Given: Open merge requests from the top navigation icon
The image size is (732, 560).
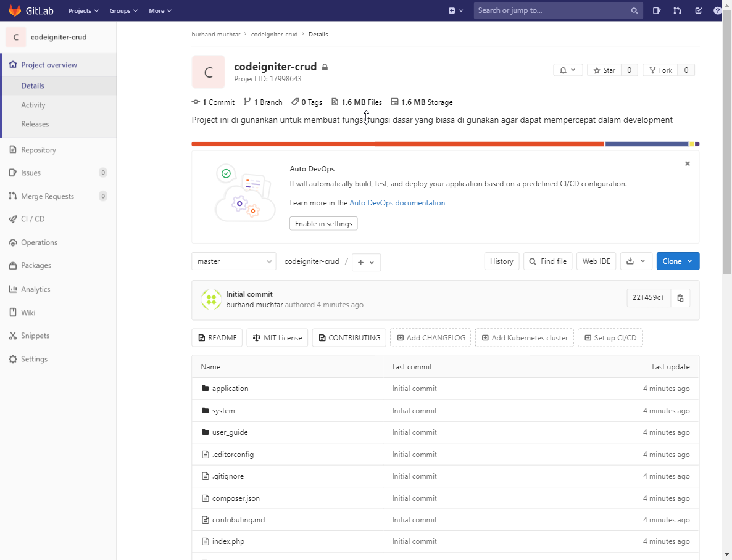Looking at the screenshot, I should tap(677, 10).
